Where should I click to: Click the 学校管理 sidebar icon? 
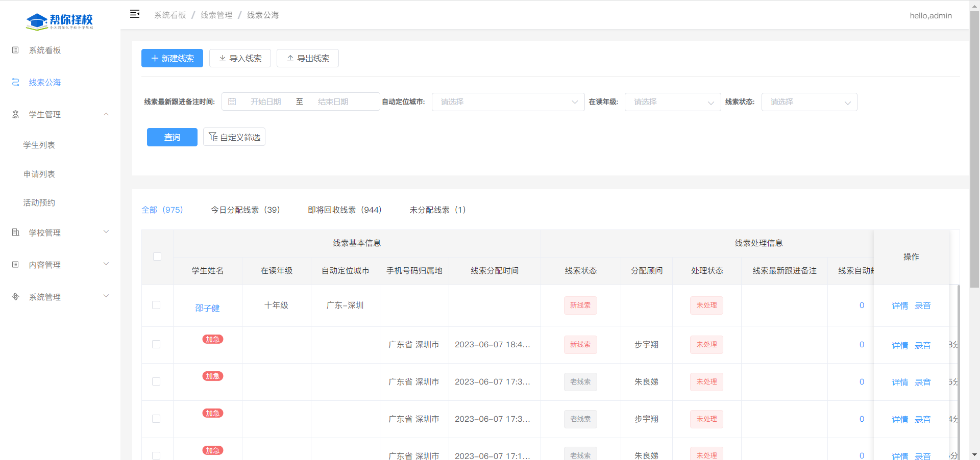click(x=15, y=233)
